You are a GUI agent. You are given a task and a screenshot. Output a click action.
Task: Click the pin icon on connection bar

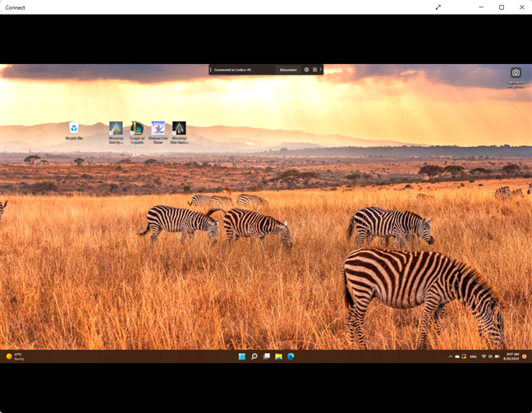tap(315, 70)
